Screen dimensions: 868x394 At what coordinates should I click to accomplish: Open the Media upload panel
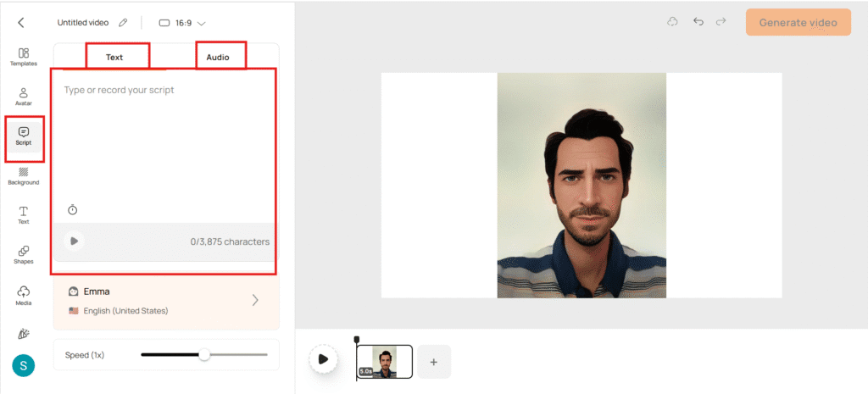point(23,296)
